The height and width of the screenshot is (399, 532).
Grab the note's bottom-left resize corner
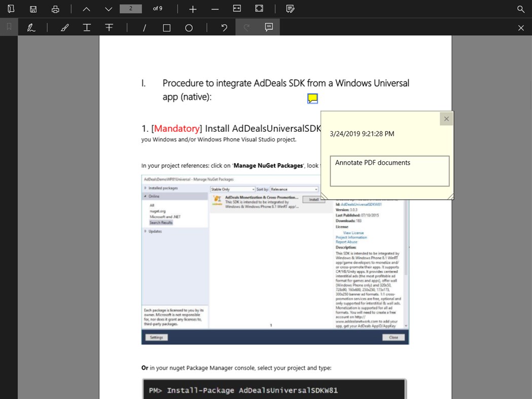[324, 196]
